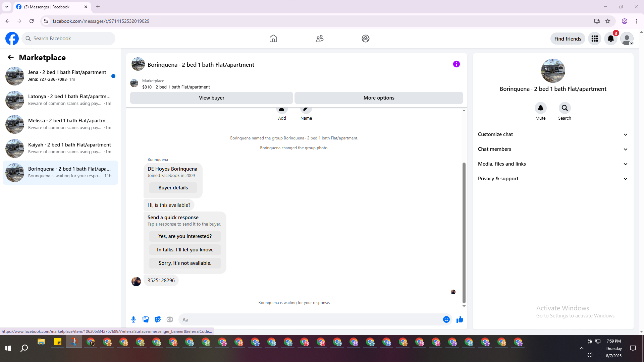Click the browser address bar URL
The height and width of the screenshot is (362, 644).
click(101, 21)
